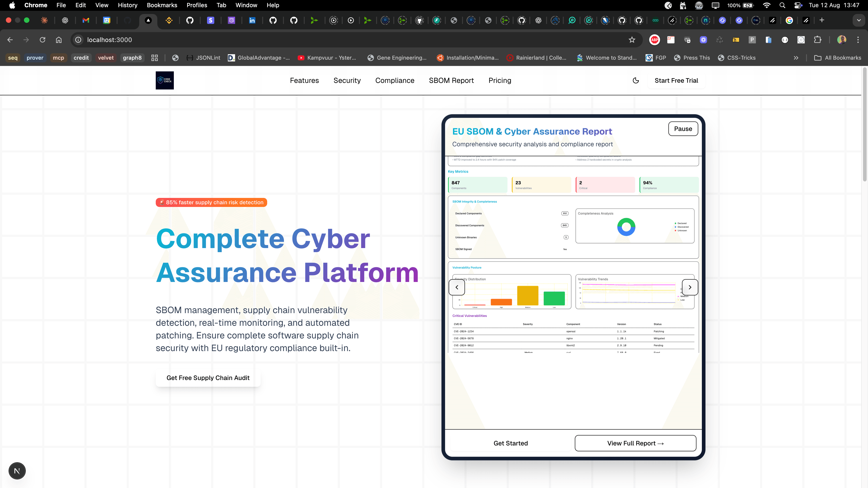This screenshot has width=868, height=488.
Task: Expand the tab search dropdown
Action: pos(859,20)
